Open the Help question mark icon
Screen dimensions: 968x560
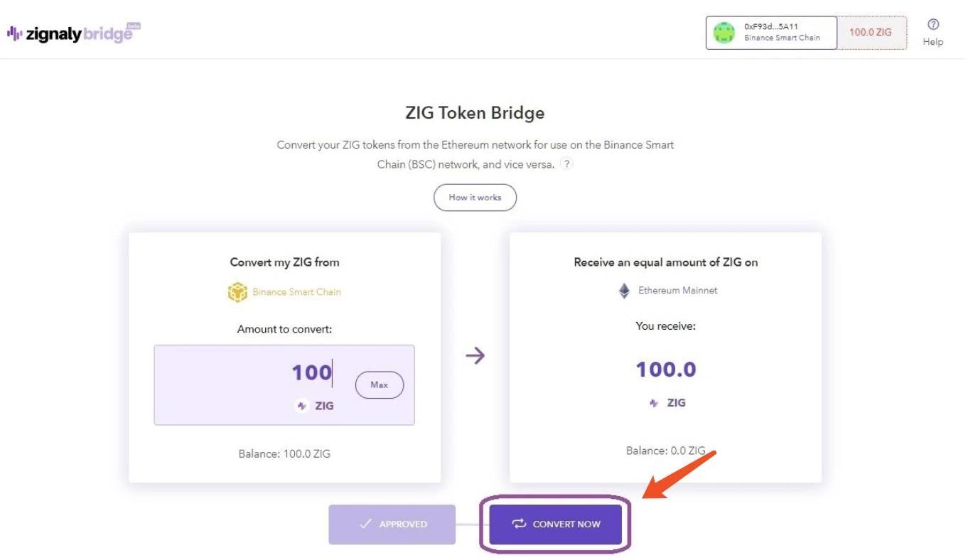933,24
